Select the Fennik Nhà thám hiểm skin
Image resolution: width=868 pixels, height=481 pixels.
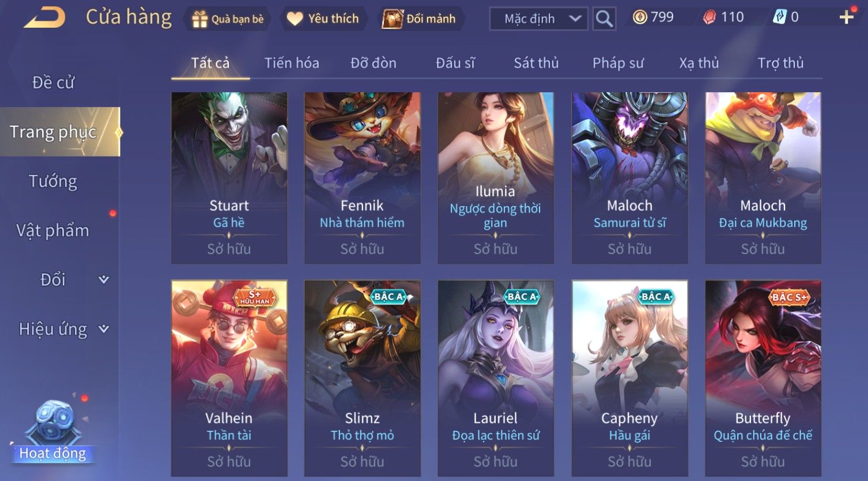point(363,178)
